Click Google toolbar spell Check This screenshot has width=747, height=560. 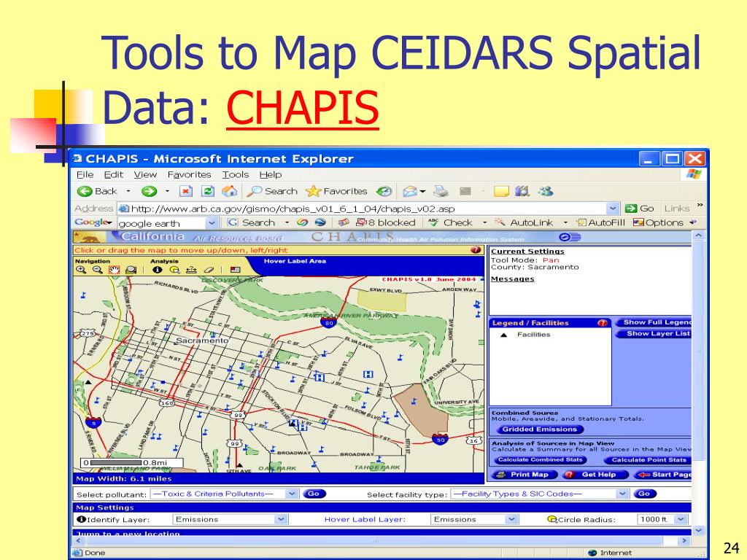click(450, 222)
